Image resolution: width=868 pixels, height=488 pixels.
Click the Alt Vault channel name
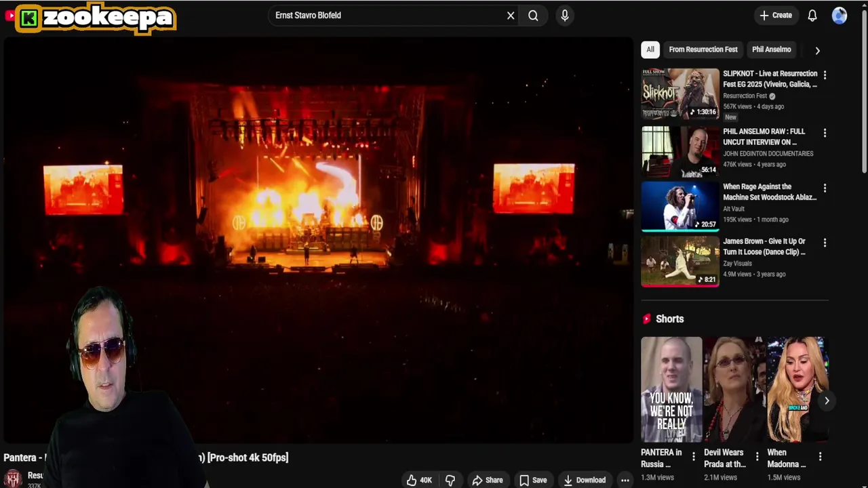tap(734, 208)
